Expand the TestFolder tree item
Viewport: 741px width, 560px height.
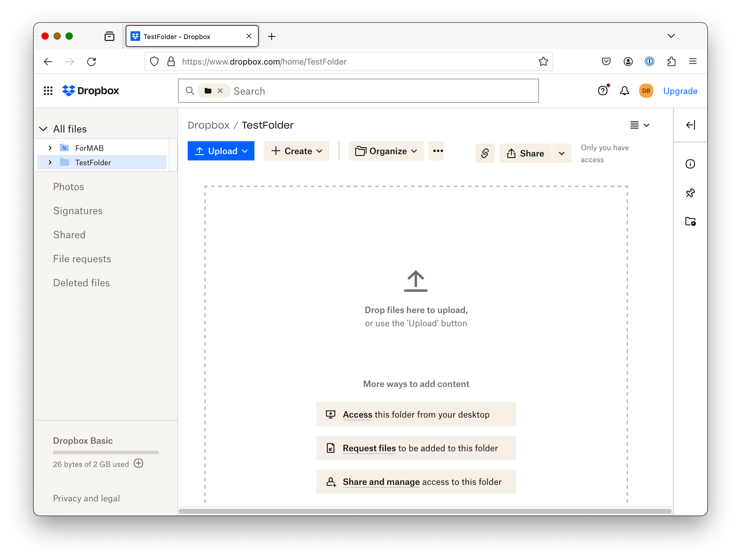tap(50, 162)
